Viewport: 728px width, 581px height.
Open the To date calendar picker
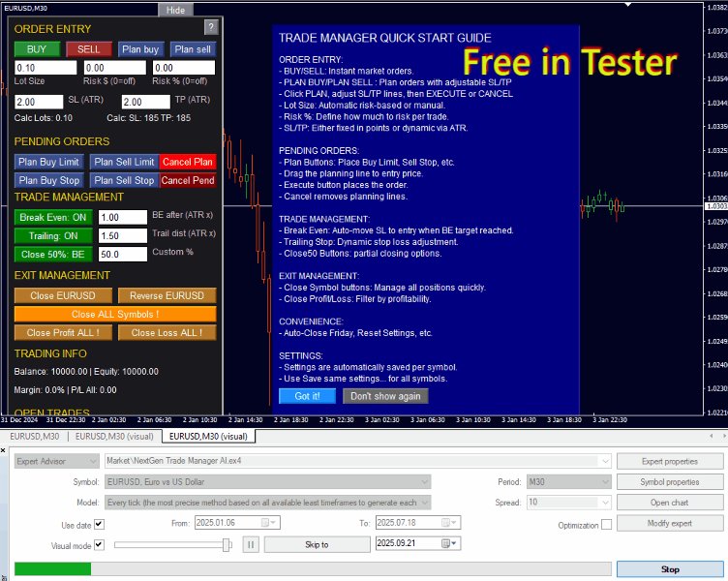point(449,523)
